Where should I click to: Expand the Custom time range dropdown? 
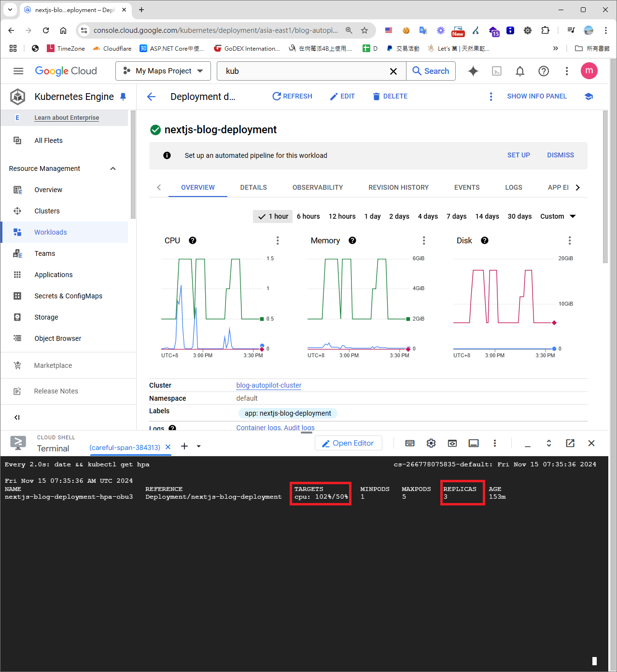(558, 216)
